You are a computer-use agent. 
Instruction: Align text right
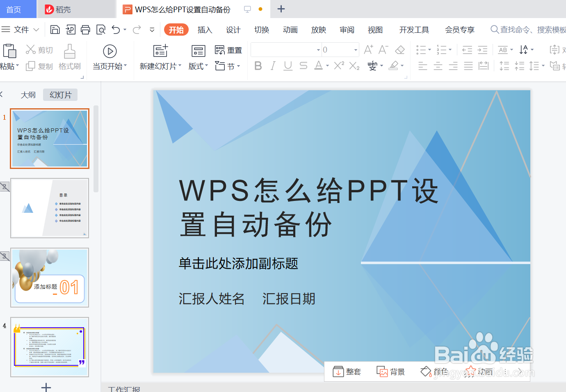[453, 66]
